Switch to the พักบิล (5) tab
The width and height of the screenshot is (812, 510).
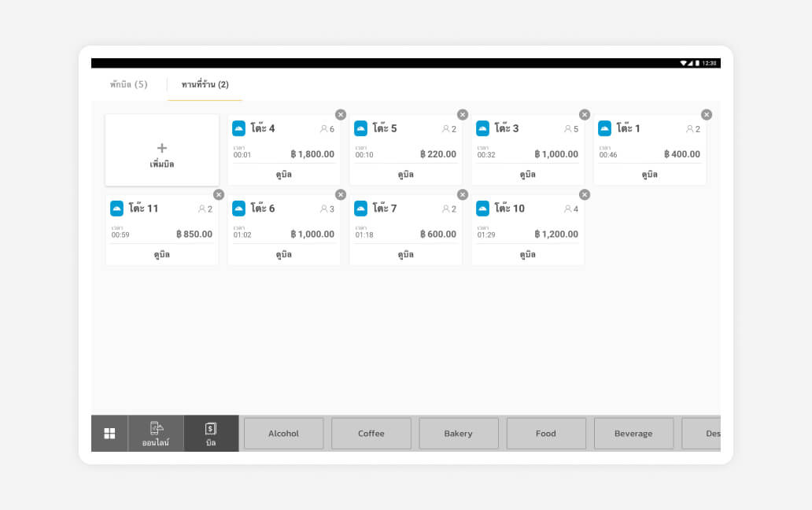(x=128, y=84)
